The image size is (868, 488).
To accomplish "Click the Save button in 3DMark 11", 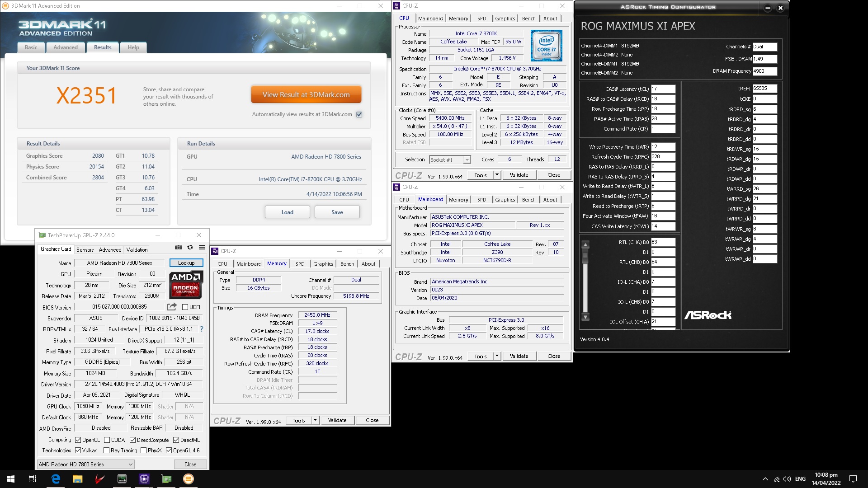I will pyautogui.click(x=337, y=212).
